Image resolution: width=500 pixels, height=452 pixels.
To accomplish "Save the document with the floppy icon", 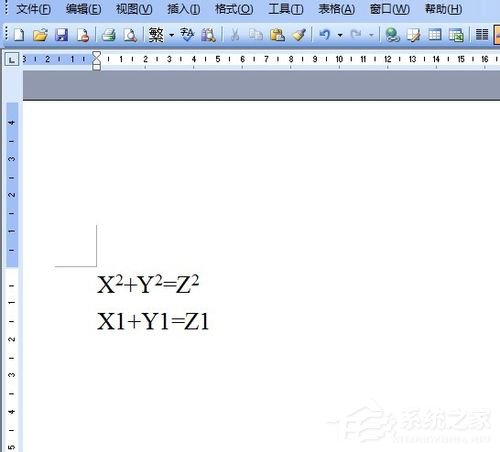I will tap(61, 34).
